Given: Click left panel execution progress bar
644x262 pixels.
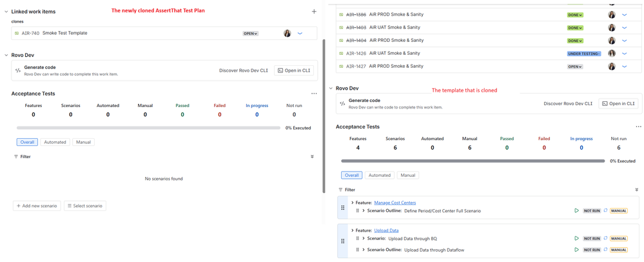Looking at the screenshot, I should 148,128.
